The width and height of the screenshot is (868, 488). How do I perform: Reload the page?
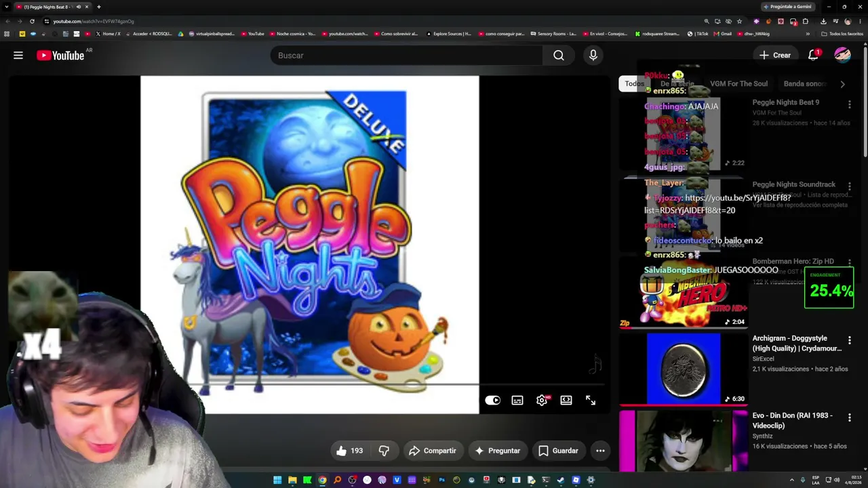tap(32, 21)
